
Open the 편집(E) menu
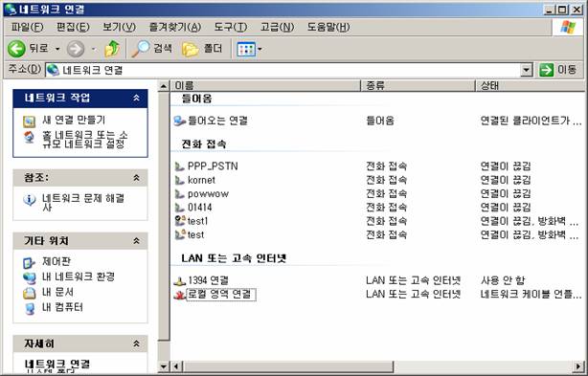point(73,27)
